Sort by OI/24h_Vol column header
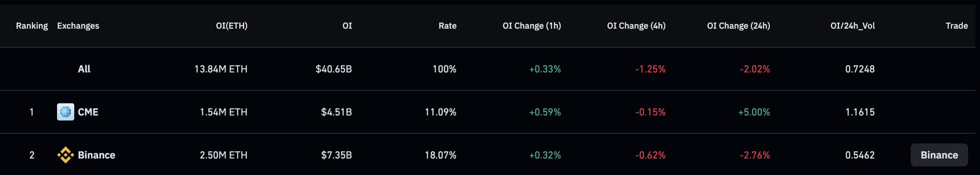The image size is (980, 175). click(852, 26)
